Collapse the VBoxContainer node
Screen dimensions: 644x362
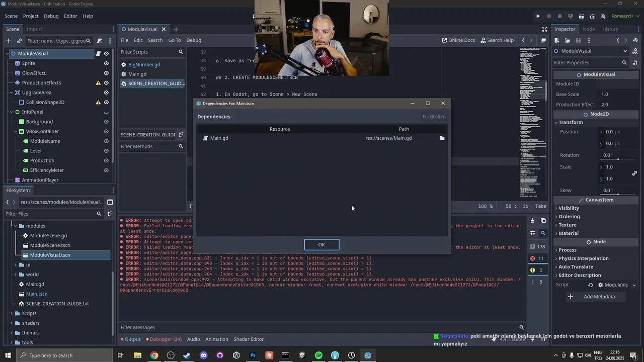(16, 132)
